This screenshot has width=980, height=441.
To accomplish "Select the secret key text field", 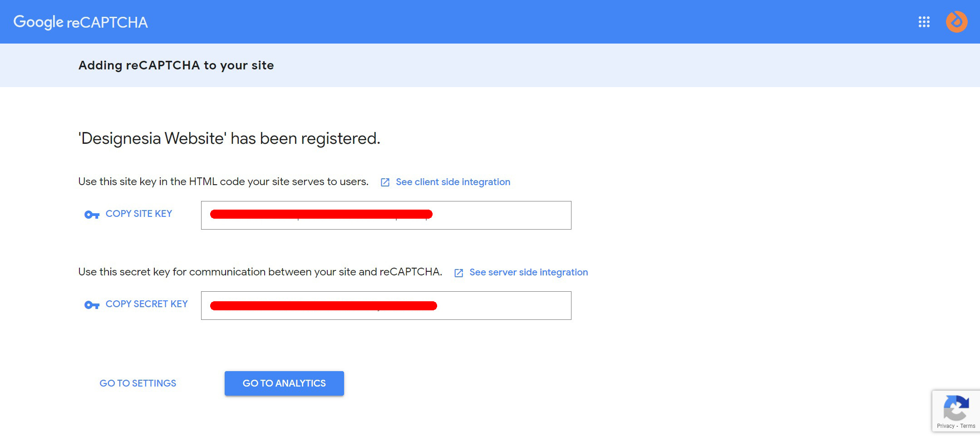I will 386,305.
